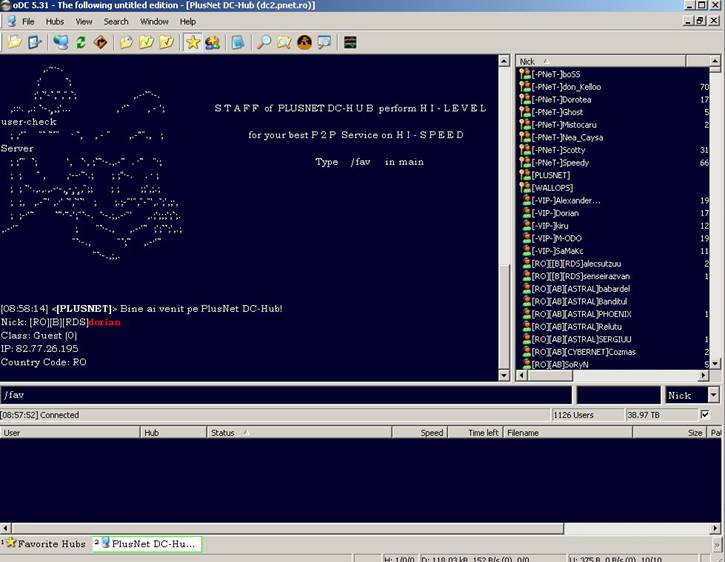725x562 pixels.
Task: Sort transfers by Status column header
Action: [x=222, y=433]
